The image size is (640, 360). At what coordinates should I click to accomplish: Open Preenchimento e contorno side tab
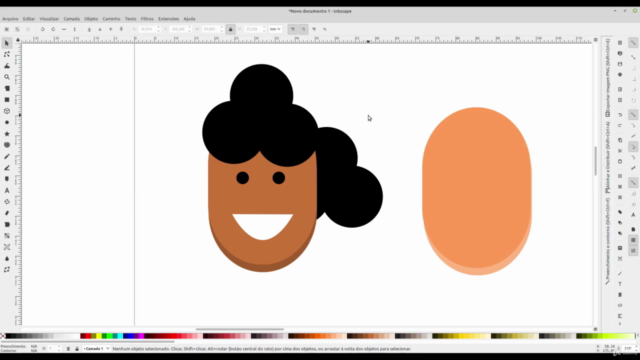coord(607,241)
